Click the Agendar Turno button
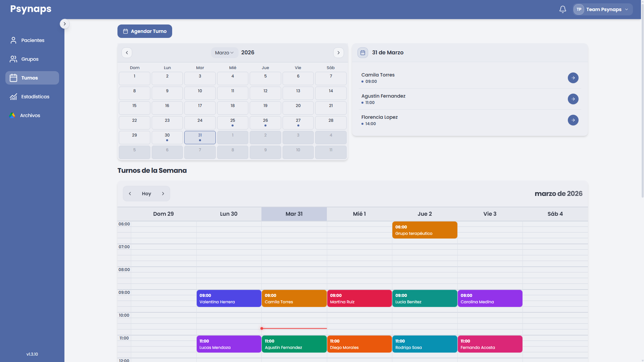Viewport: 644px width, 362px height. pyautogui.click(x=145, y=31)
